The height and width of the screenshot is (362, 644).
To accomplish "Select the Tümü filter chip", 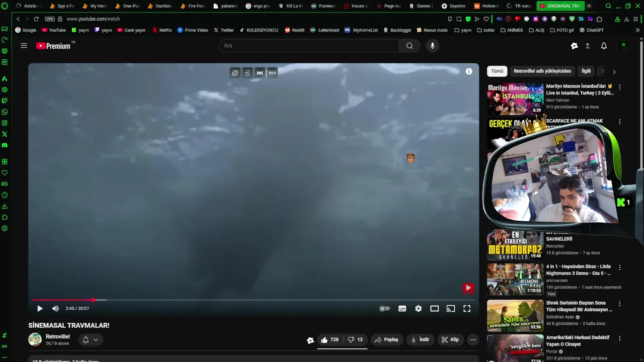I will click(497, 71).
